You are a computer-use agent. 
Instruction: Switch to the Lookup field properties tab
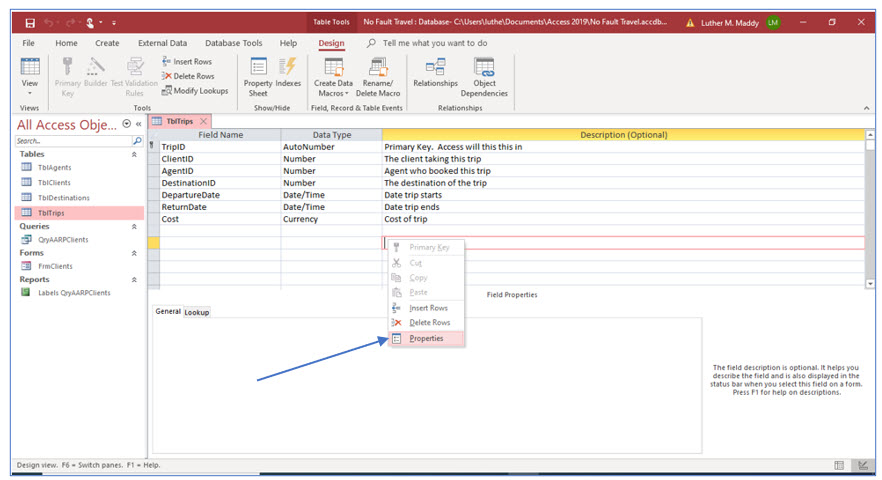tap(196, 312)
